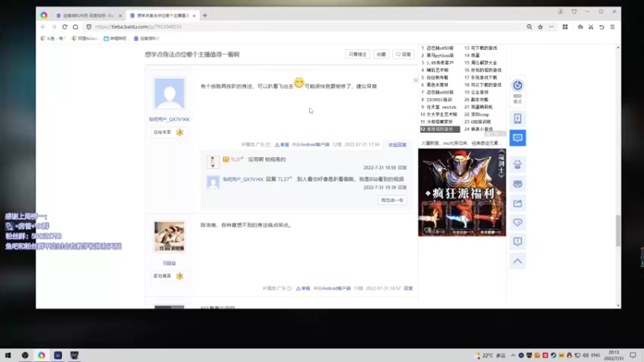Click the undo closed tab icon
Image resolution: width=644 pixels, height=362 pixels.
[601, 27]
